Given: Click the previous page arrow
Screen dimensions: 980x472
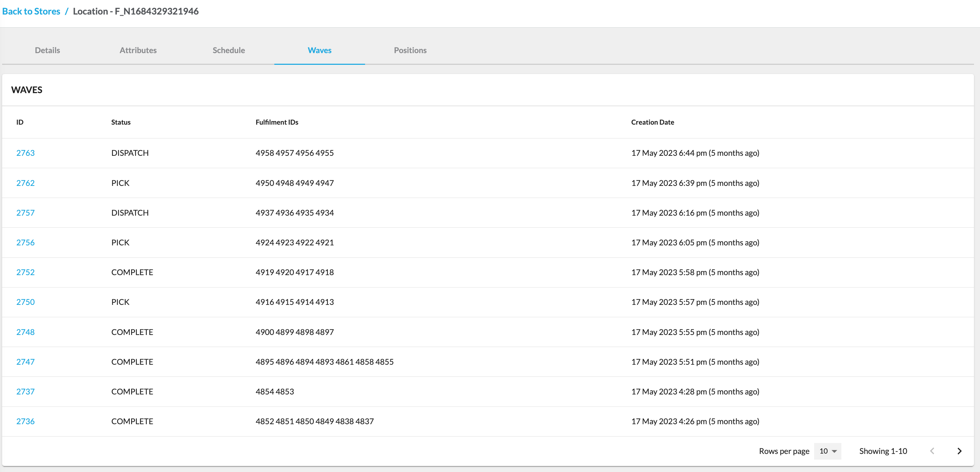Looking at the screenshot, I should point(932,451).
